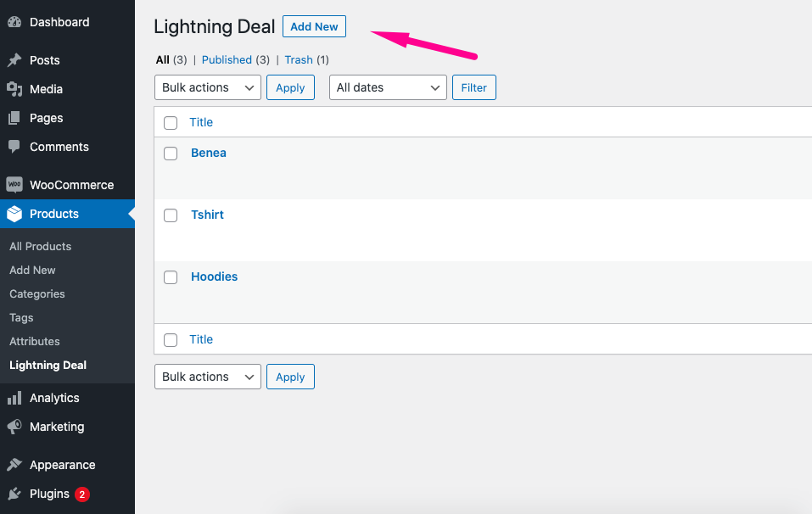Show the Trash deals list
This screenshot has height=514, width=812.
[x=299, y=60]
